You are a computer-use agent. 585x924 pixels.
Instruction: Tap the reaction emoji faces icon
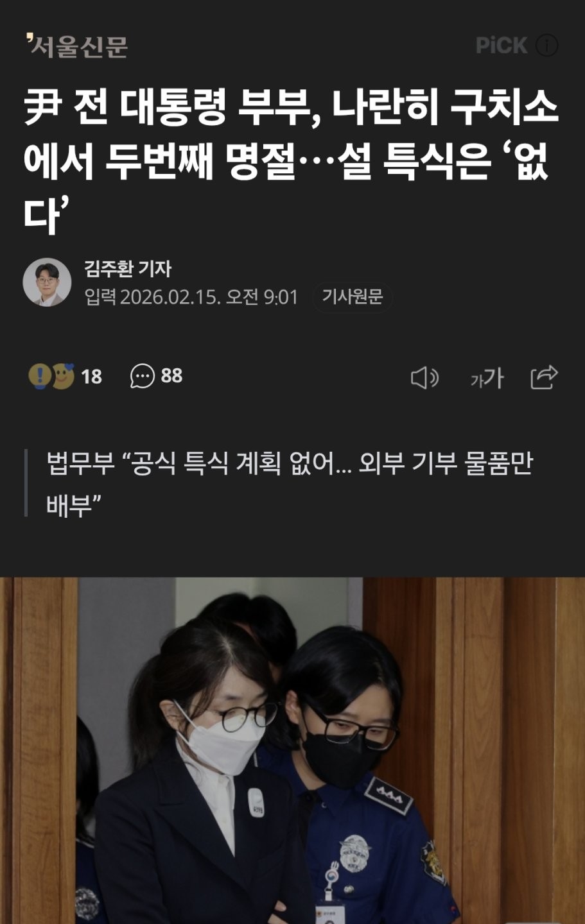click(51, 376)
